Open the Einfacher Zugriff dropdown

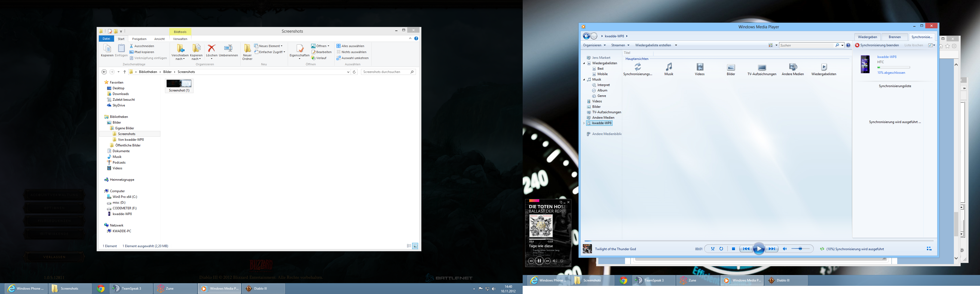[x=270, y=52]
